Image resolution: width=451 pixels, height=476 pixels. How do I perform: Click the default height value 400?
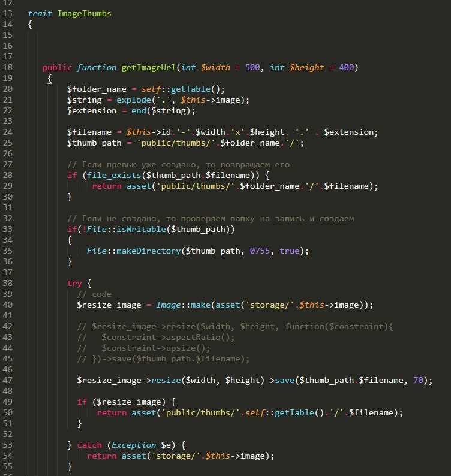tap(346, 67)
